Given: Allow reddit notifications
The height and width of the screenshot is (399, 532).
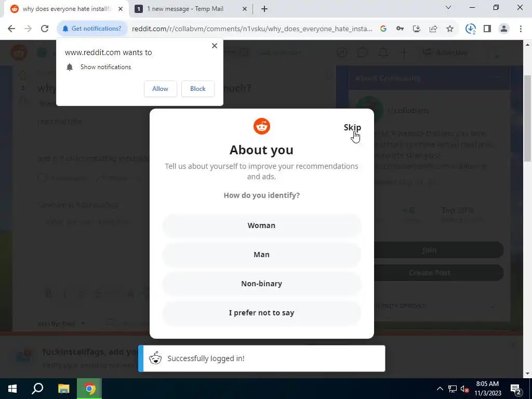Looking at the screenshot, I should pos(160,89).
